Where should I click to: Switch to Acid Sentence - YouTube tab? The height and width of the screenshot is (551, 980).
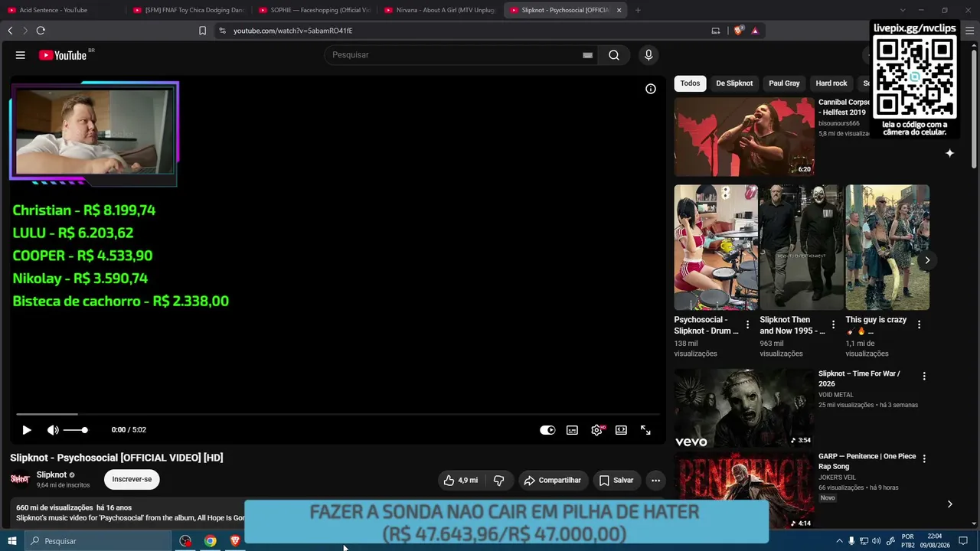(x=64, y=10)
